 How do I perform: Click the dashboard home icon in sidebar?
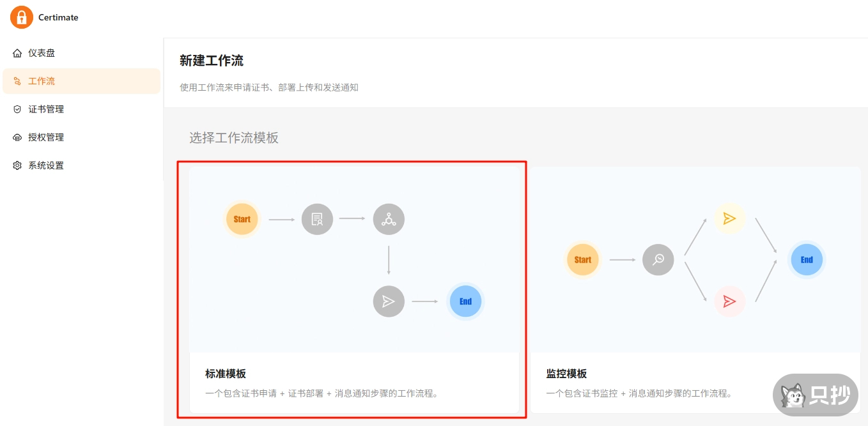point(17,53)
